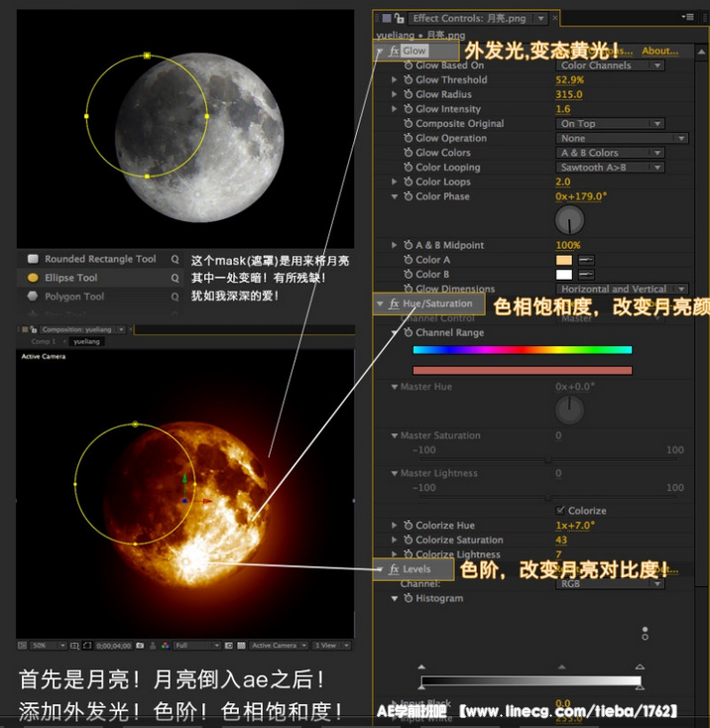The width and height of the screenshot is (710, 728).
Task: Click the stopwatch beside Glow Intensity
Action: pos(409,109)
